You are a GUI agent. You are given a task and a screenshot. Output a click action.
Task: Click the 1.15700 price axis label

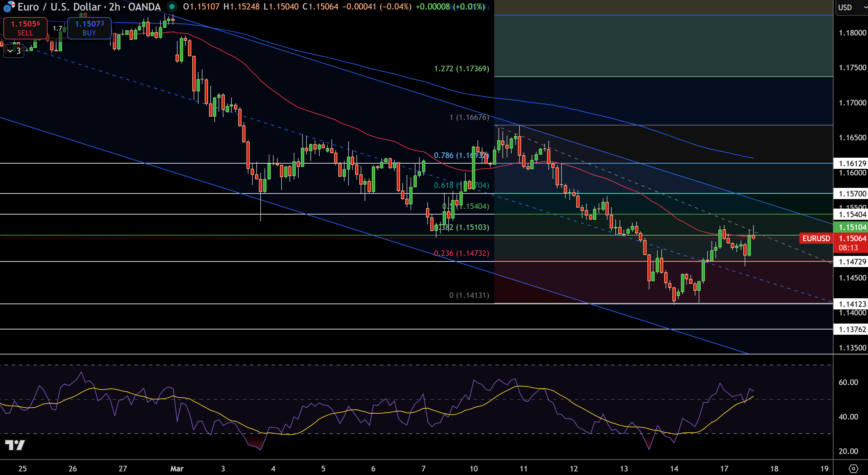[851, 193]
